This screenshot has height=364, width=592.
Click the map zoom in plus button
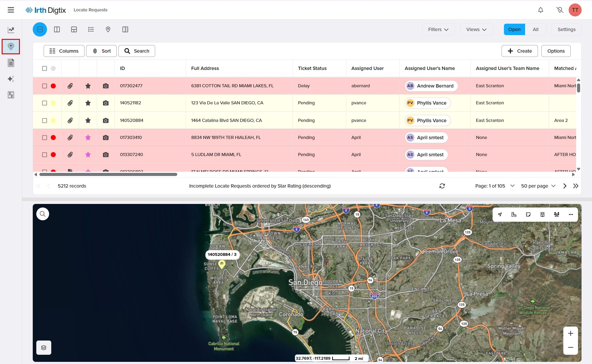(570, 333)
